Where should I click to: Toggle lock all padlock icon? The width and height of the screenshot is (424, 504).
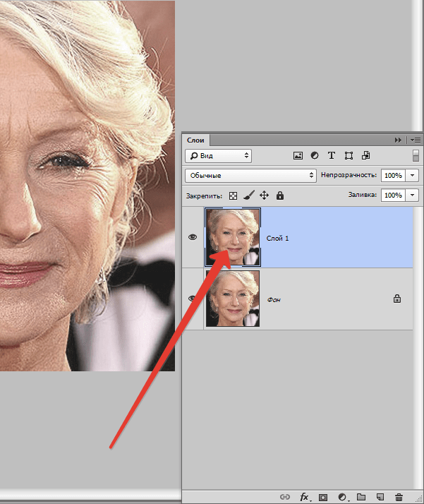click(x=280, y=196)
